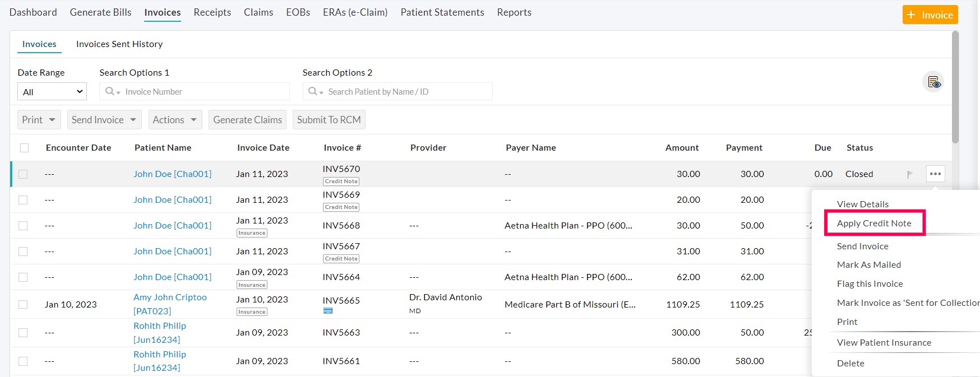
Task: Toggle the select-all invoices checkbox
Action: point(24,148)
